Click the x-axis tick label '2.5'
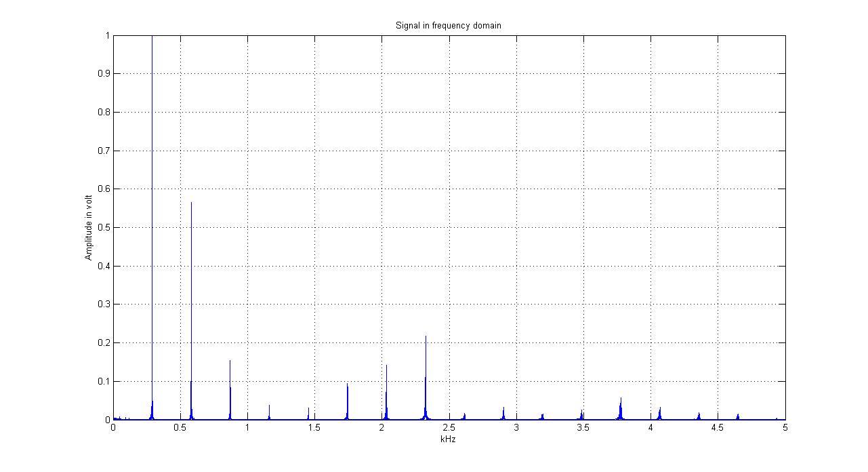The width and height of the screenshot is (868, 472). 449,428
